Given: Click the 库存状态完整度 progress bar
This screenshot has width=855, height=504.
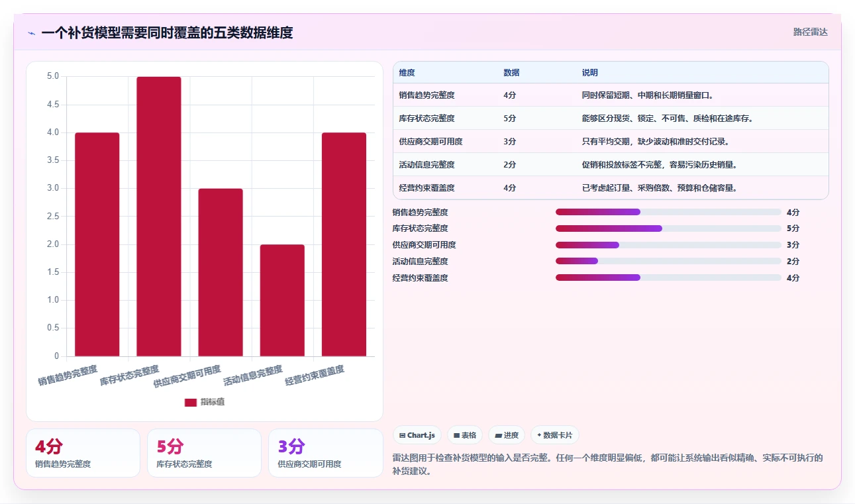Looking at the screenshot, I should pyautogui.click(x=668, y=228).
